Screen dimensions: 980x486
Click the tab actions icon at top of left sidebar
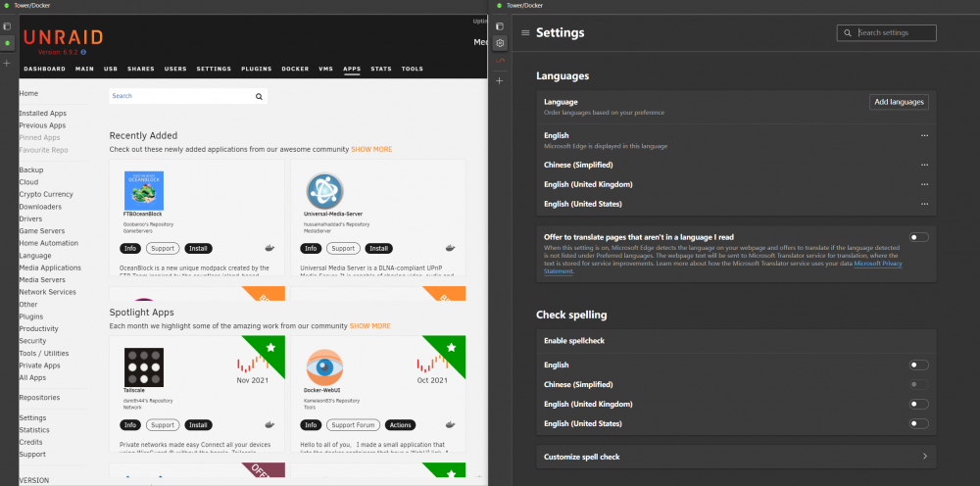click(7, 26)
